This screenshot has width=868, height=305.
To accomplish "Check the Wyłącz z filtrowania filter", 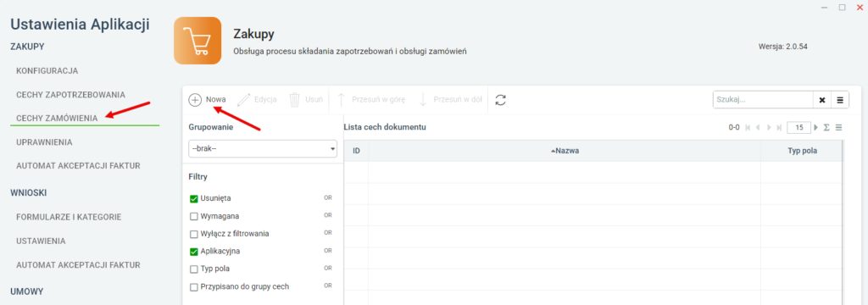I will (x=194, y=234).
